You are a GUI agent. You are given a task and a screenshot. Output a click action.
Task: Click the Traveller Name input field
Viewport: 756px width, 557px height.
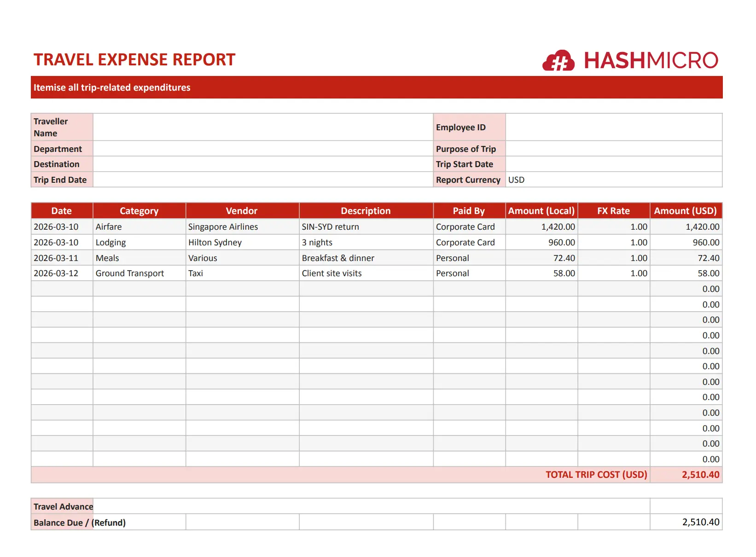(x=262, y=127)
